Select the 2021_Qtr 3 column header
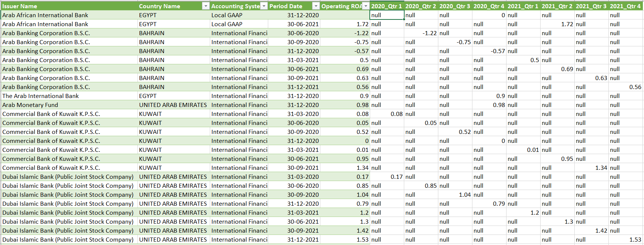The height and width of the screenshot is (245, 644). [592, 6]
